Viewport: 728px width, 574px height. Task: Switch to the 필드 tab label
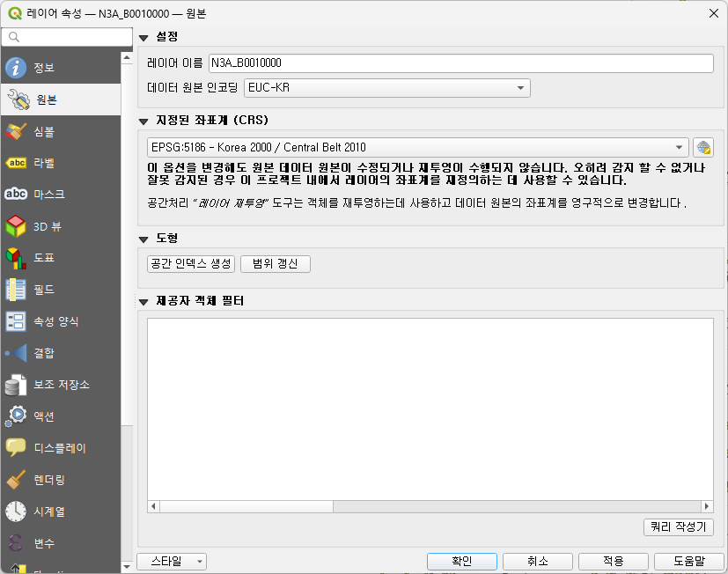coord(44,290)
